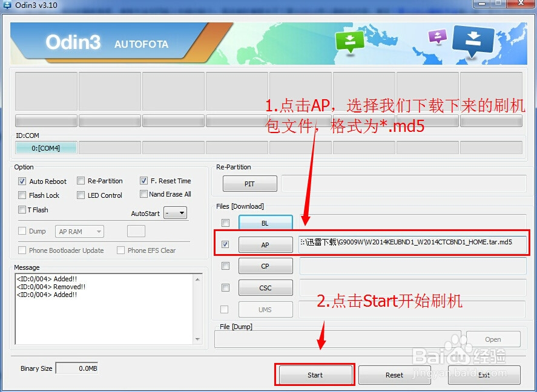
Task: Tick the Dump checkbox
Action: (22, 231)
